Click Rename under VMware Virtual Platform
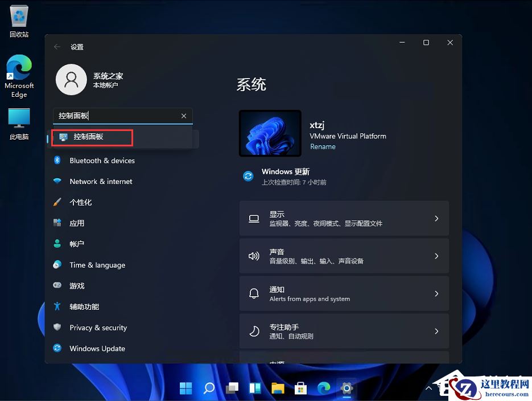This screenshot has height=401, width=532. [323, 146]
